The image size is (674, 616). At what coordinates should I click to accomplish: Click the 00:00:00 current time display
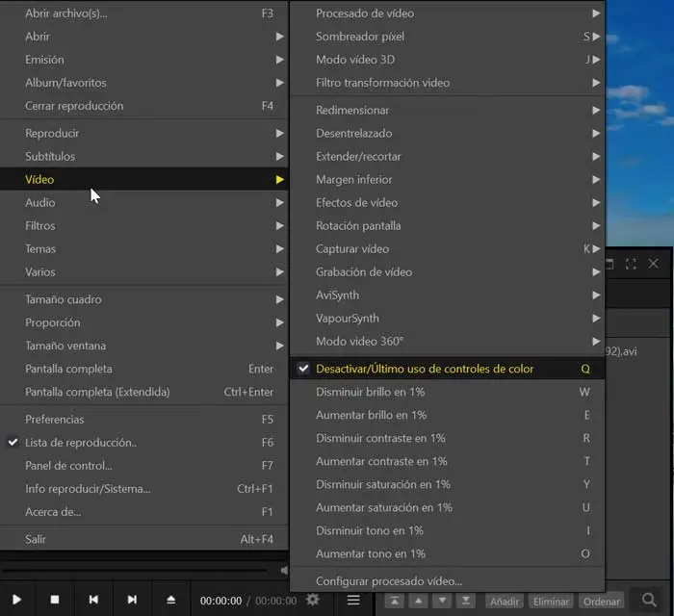coord(220,601)
